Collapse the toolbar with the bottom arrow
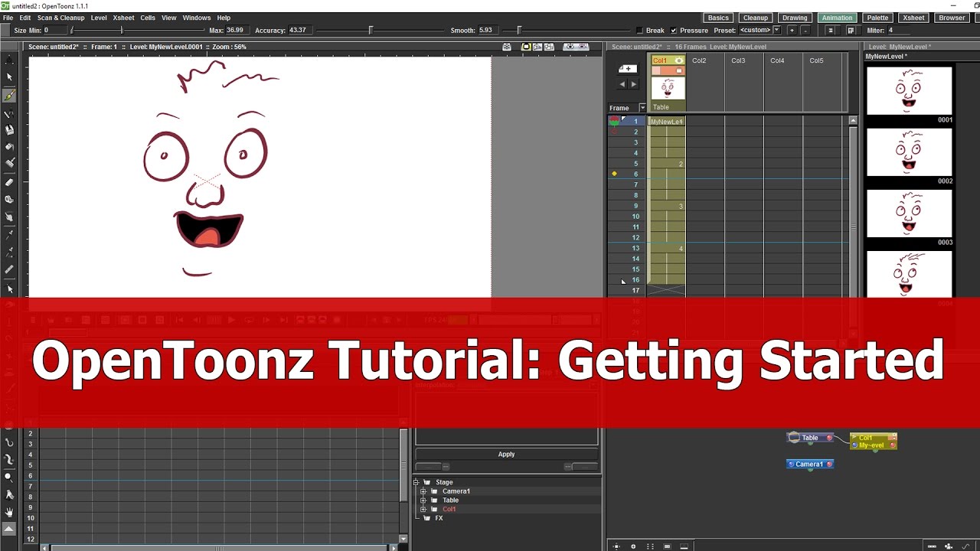Image resolution: width=980 pixels, height=551 pixels. point(9,529)
